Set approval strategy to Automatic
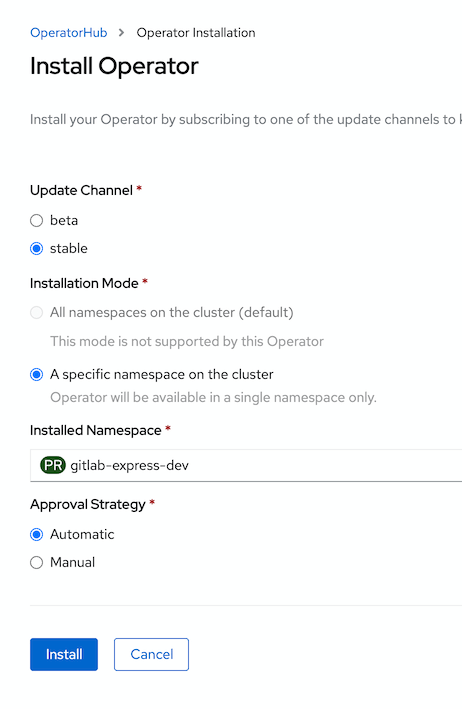The image size is (462, 709). tap(37, 534)
